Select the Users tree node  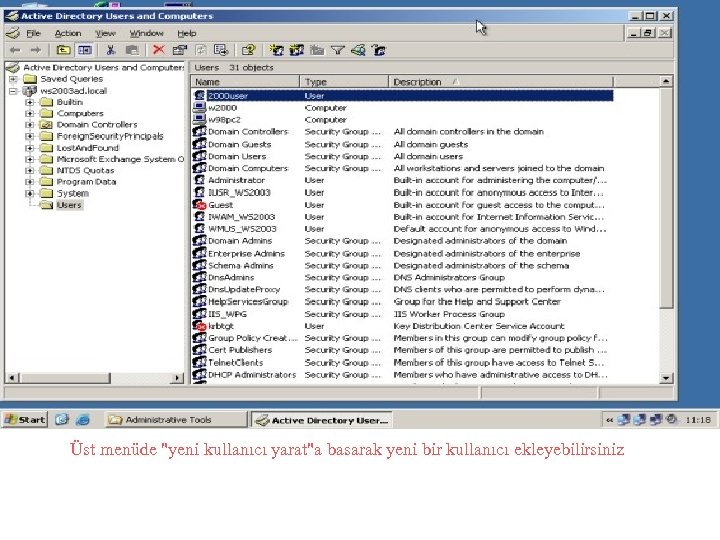click(x=69, y=205)
